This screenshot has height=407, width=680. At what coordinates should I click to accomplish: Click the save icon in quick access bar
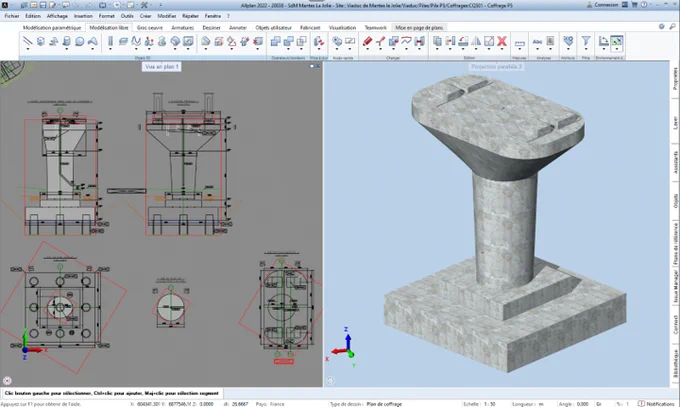[43, 5]
